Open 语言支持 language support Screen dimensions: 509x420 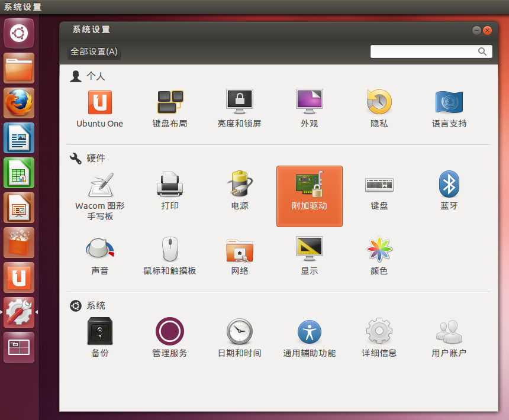[x=449, y=109]
